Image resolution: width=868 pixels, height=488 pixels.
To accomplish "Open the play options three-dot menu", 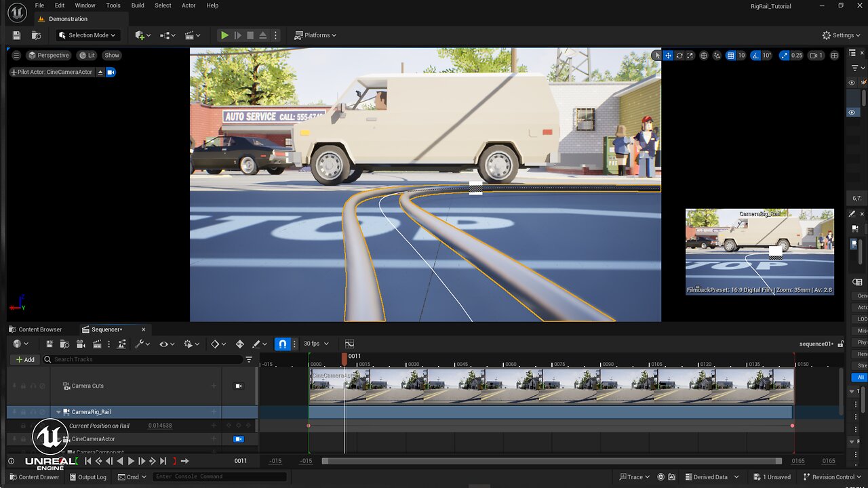I will (275, 35).
